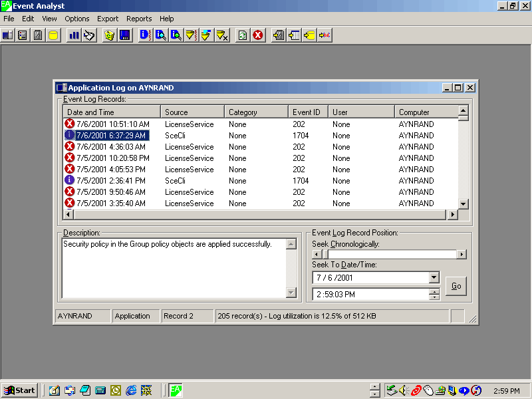
Task: Click the green refresh page icon
Action: [x=242, y=35]
